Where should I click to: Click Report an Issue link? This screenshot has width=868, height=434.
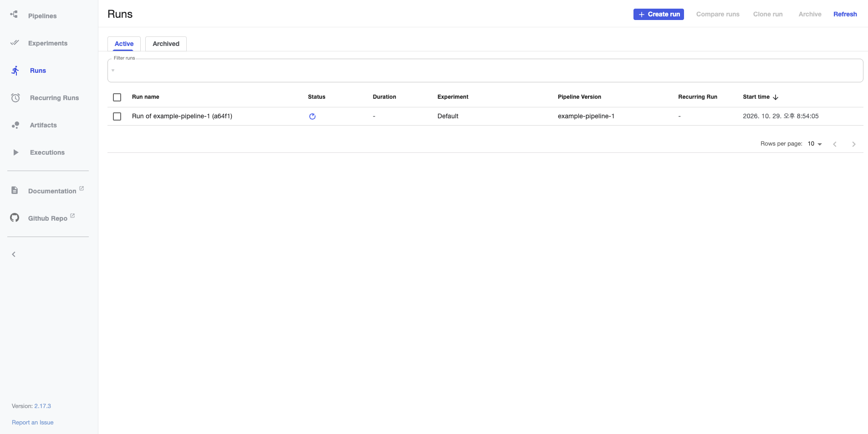(33, 422)
